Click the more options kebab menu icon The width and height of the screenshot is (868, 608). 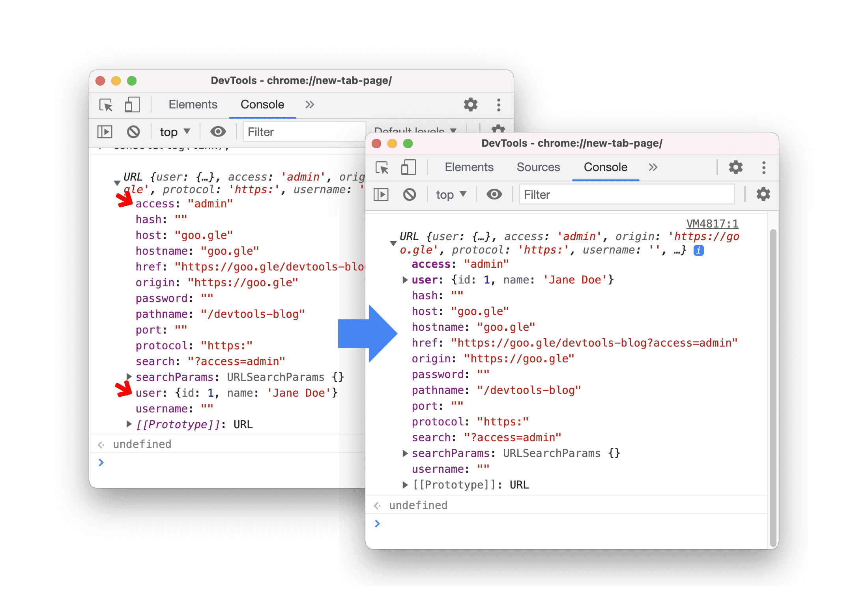tap(763, 167)
